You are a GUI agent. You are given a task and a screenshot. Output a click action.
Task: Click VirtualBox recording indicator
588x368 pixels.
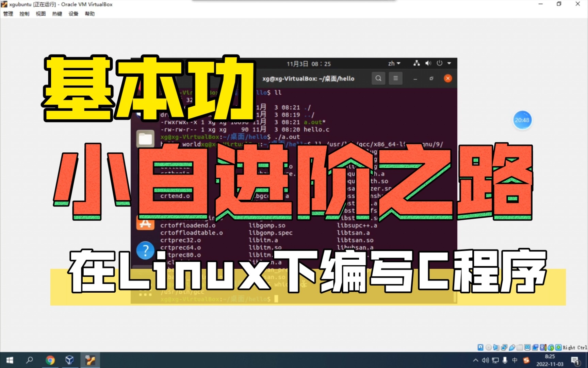point(535,348)
